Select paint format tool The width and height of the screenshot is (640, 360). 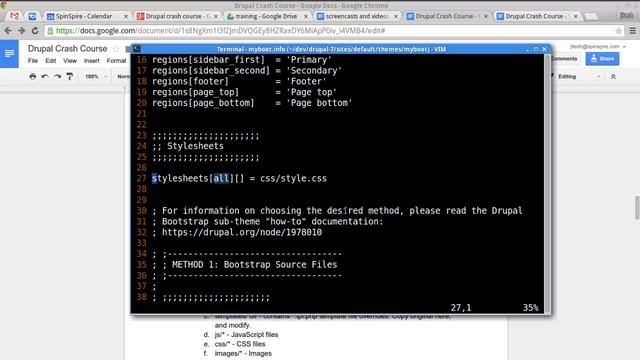[x=70, y=76]
